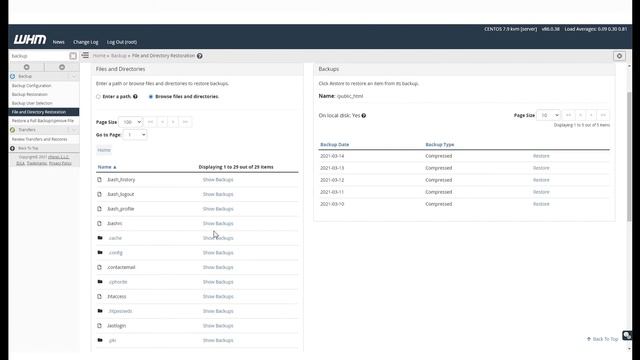The image size is (640, 360).
Task: Open News in the top menu
Action: click(x=58, y=42)
